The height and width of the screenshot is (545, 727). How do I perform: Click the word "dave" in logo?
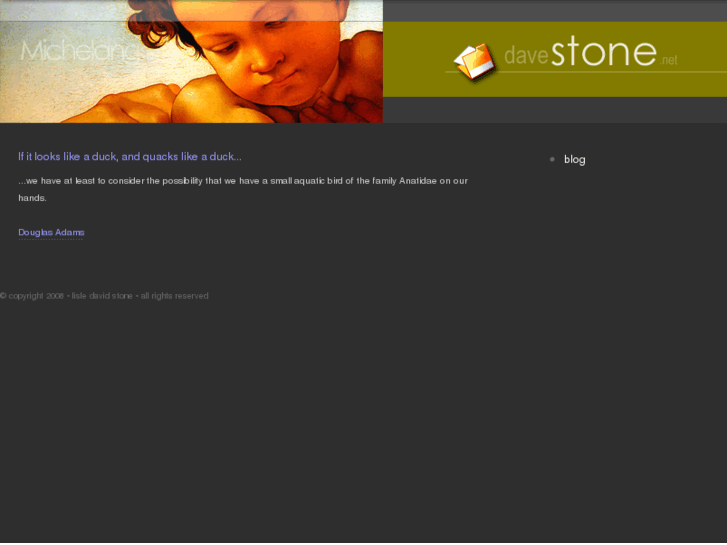(526, 56)
